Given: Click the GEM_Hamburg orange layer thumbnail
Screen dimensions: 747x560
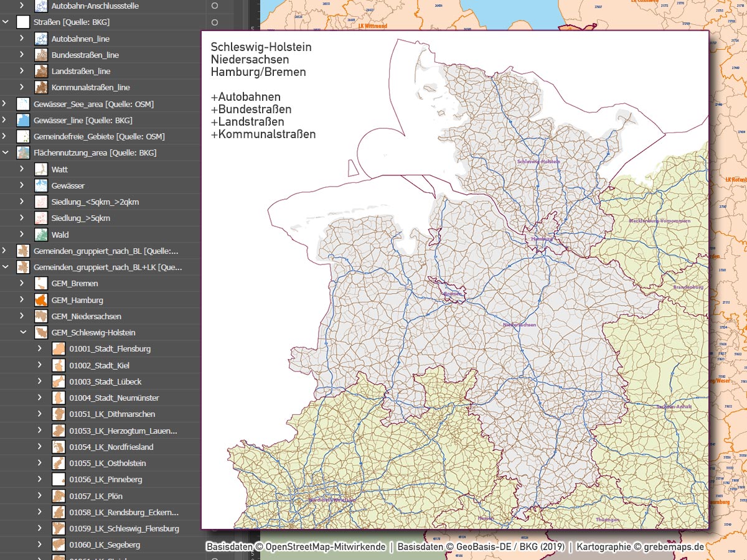Looking at the screenshot, I should tap(41, 300).
